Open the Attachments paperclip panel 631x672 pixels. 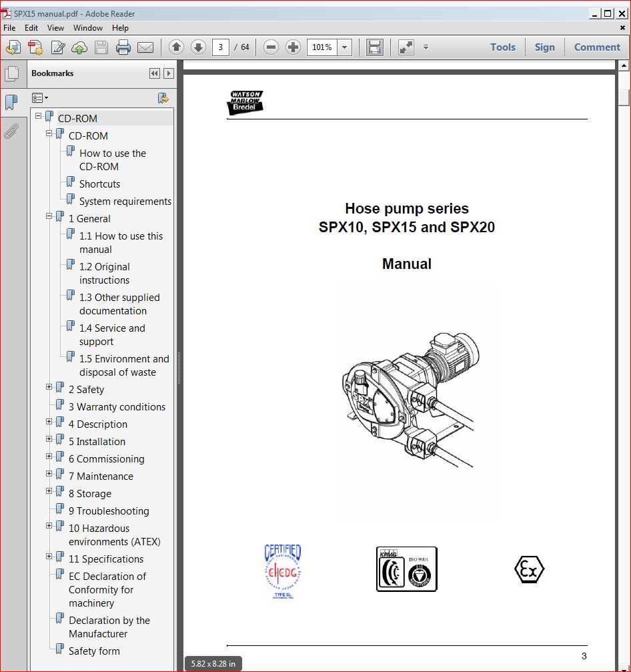(x=11, y=131)
